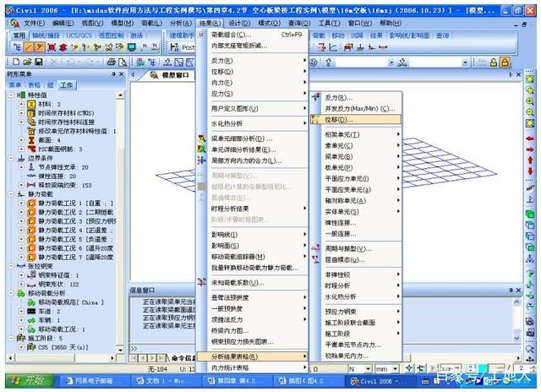Open the 设计(D) menu

pyautogui.click(x=238, y=23)
